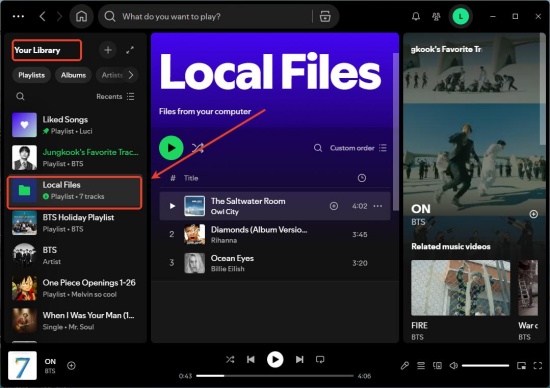The image size is (550, 388).
Task: Toggle shuffle for Local Files playlist
Action: [198, 148]
